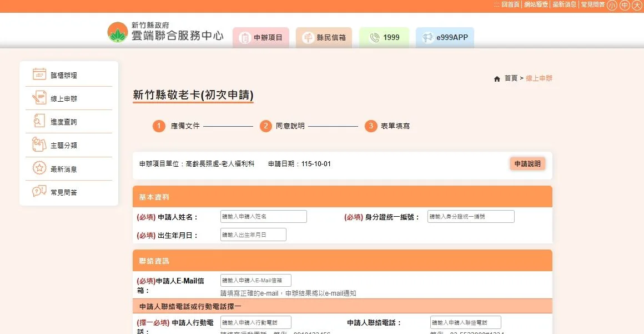
Task: Click the 基本資料 section header
Action: tap(342, 197)
